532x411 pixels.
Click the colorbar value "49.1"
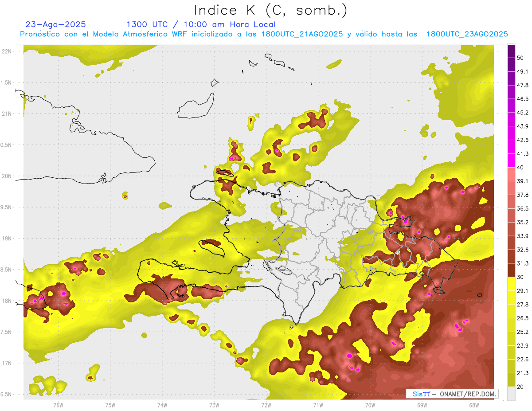523,71
